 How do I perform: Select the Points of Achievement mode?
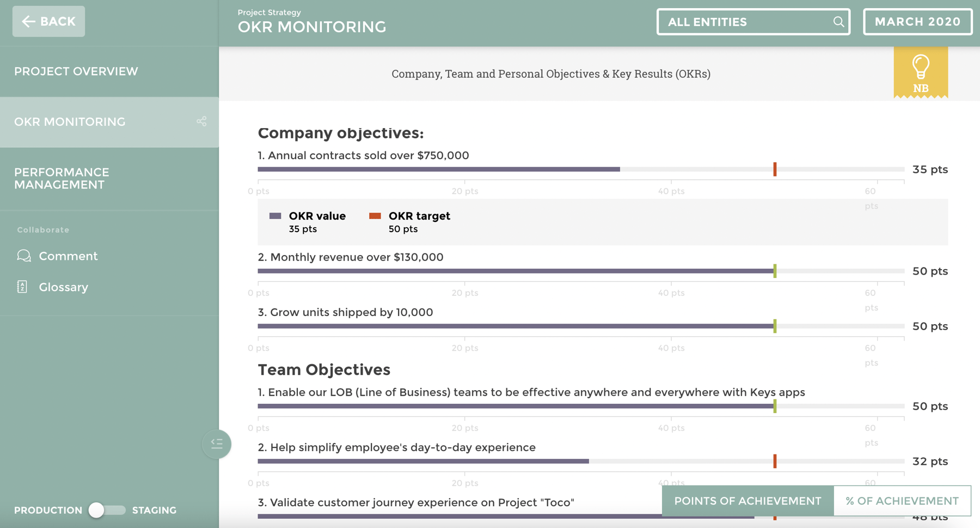click(747, 500)
